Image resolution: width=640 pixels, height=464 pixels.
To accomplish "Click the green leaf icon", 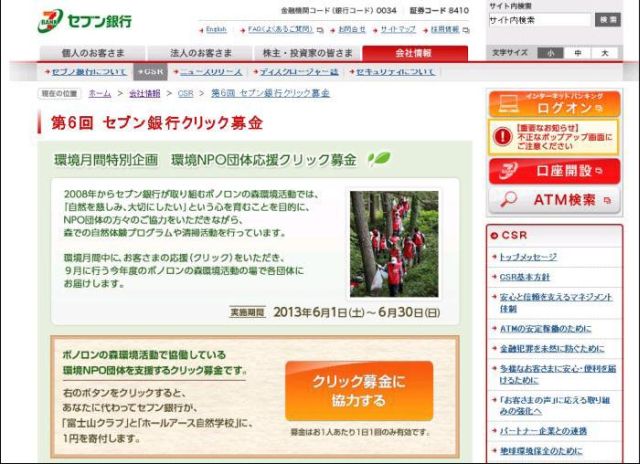I will 379,159.
